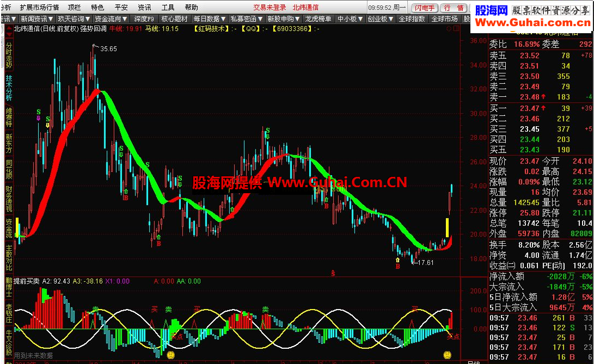Image resolution: width=594 pixels, height=364 pixels.
Task: Click the 17.61 low price label
Action: point(425,262)
